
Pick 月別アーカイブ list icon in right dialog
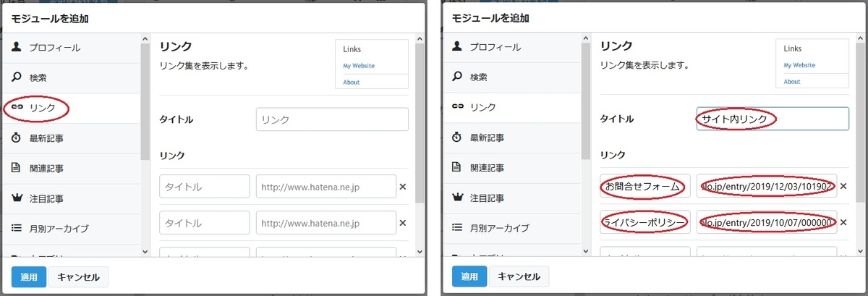(x=457, y=227)
